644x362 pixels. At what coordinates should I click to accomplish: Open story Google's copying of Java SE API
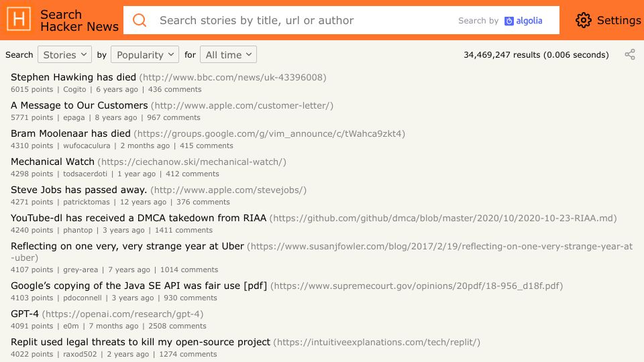click(x=139, y=286)
